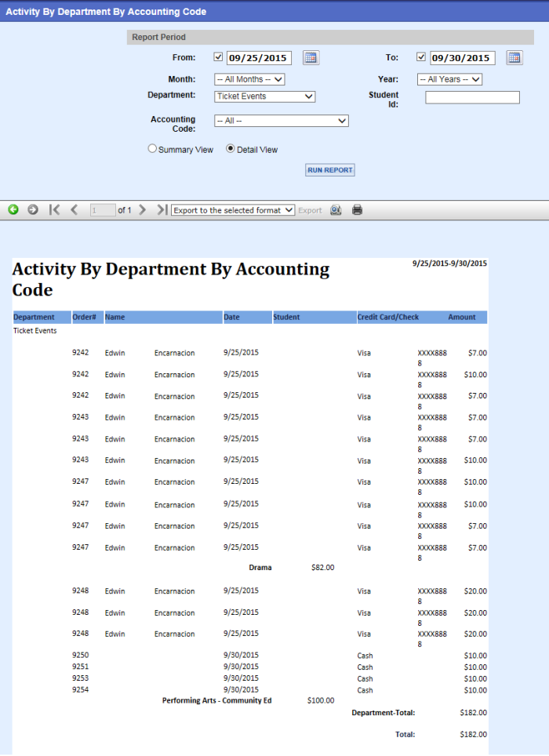Click the Export link
Screen dimensions: 549x756
tap(310, 211)
